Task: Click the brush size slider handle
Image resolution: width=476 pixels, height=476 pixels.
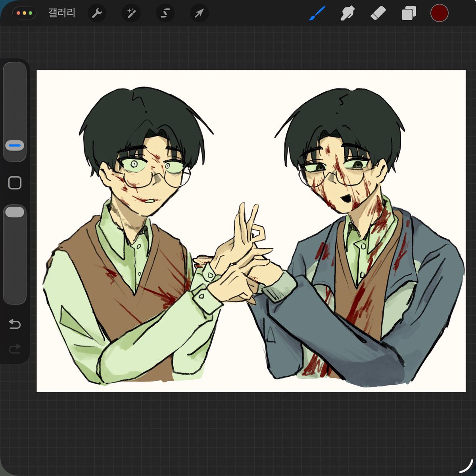Action: (x=15, y=146)
